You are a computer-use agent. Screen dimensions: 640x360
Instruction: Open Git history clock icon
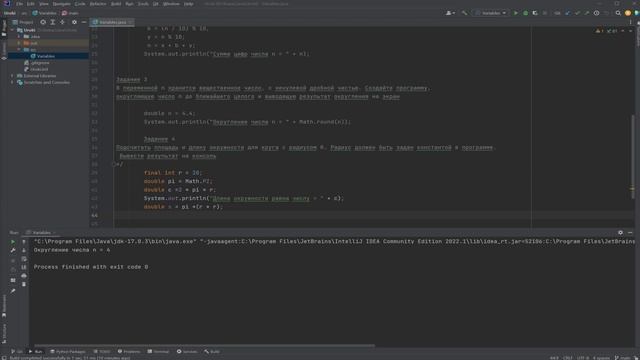[x=596, y=13]
